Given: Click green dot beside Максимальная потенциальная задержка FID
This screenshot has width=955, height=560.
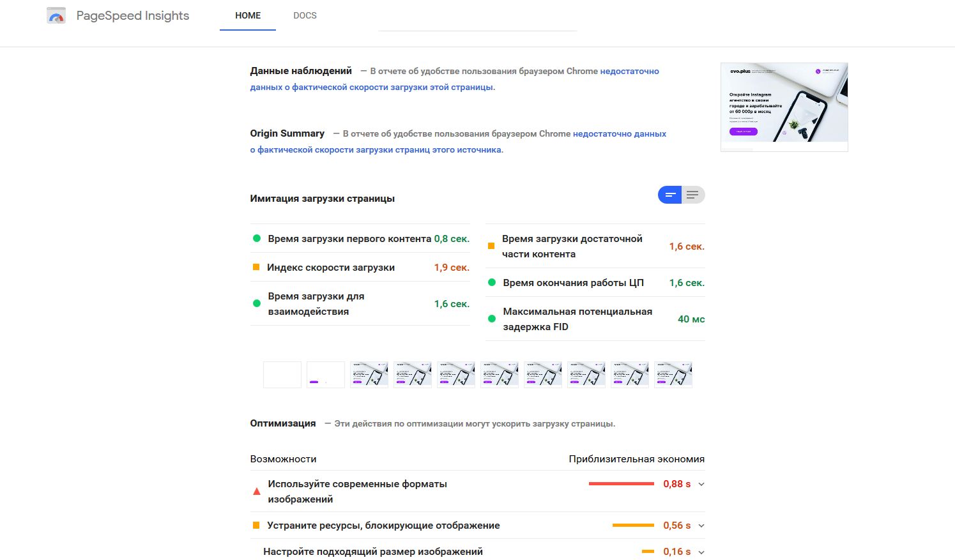Looking at the screenshot, I should (x=492, y=319).
